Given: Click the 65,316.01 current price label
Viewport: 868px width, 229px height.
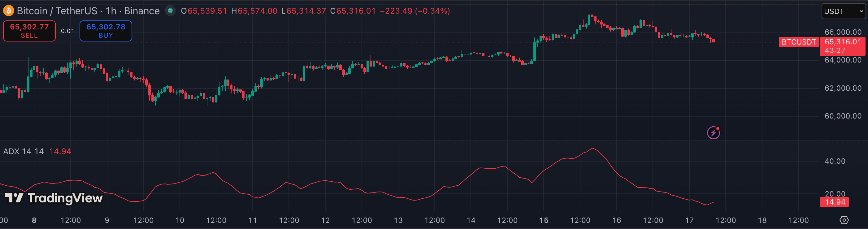Looking at the screenshot, I should (x=843, y=42).
